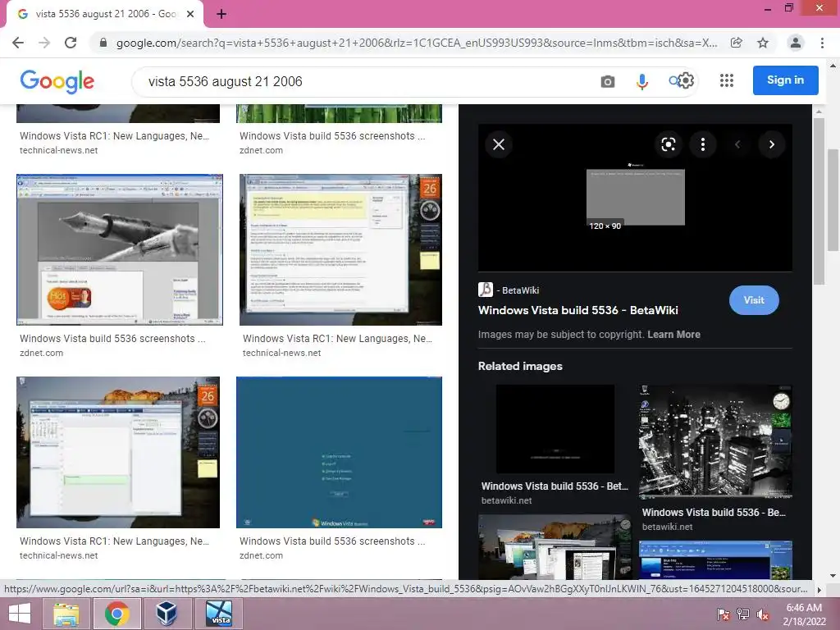Click the 120 × 90 preview image

(x=636, y=198)
